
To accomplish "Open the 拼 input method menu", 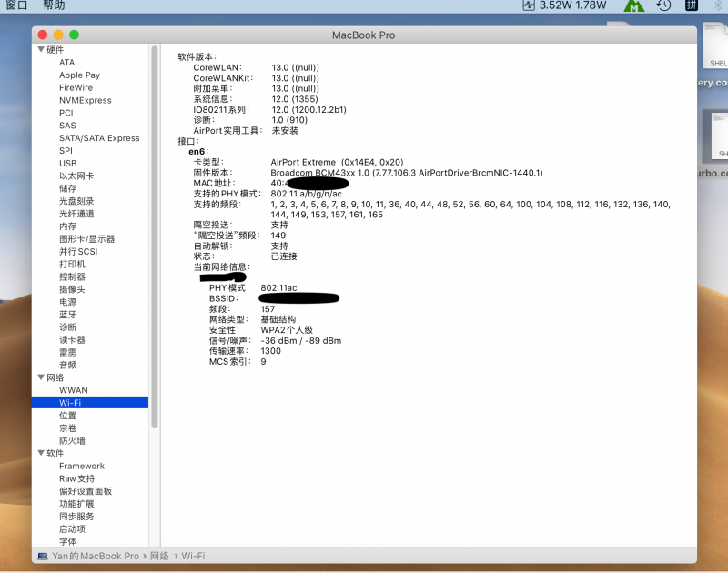I will [692, 5].
